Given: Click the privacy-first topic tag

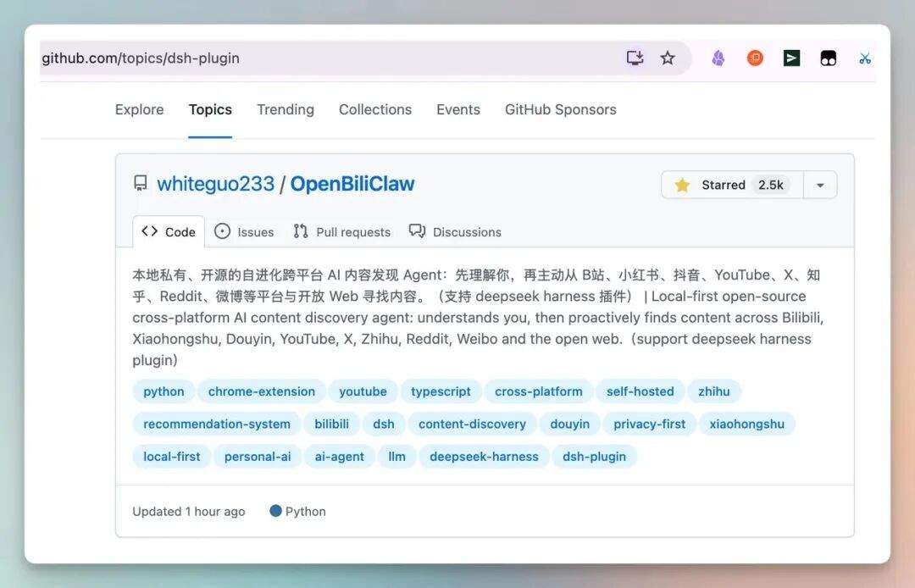Looking at the screenshot, I should 650,424.
